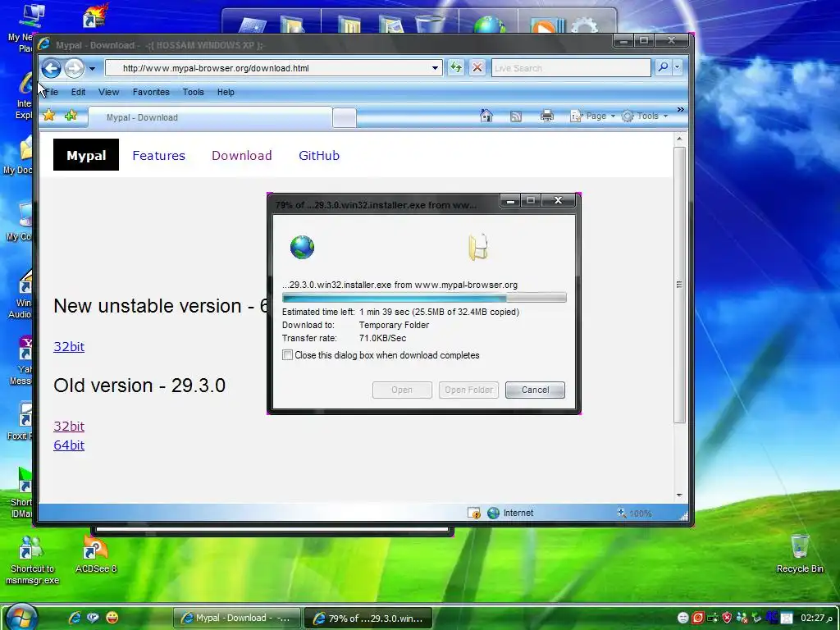The width and height of the screenshot is (840, 630).
Task: Open the Tools dropdown in the command bar
Action: [x=645, y=116]
